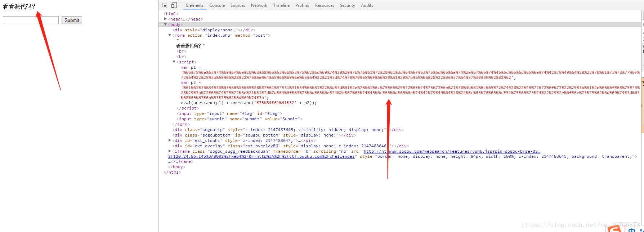This screenshot has height=232, width=644.
Task: Click the 看看源代码? text node in DOM tree
Action: (191, 46)
